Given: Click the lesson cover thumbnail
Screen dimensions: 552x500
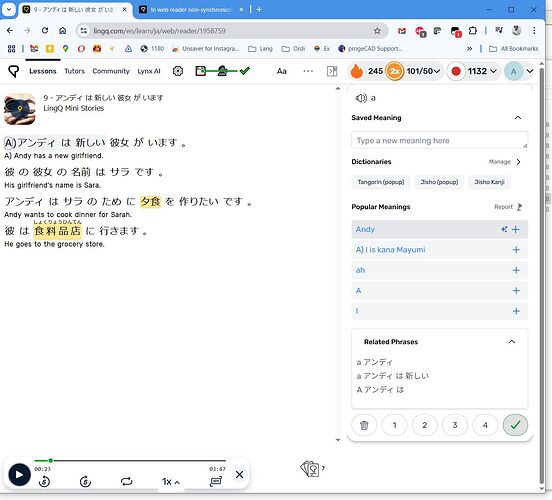Looking at the screenshot, I should (20, 108).
